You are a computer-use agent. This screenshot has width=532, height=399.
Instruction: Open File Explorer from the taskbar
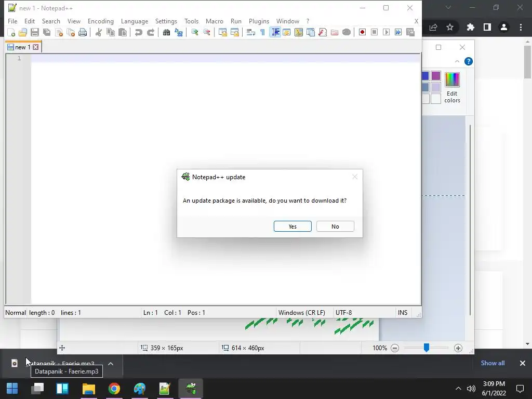click(88, 389)
